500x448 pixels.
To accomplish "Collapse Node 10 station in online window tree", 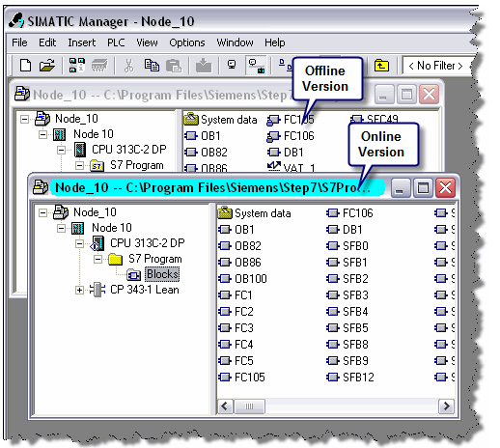I will 61,228.
